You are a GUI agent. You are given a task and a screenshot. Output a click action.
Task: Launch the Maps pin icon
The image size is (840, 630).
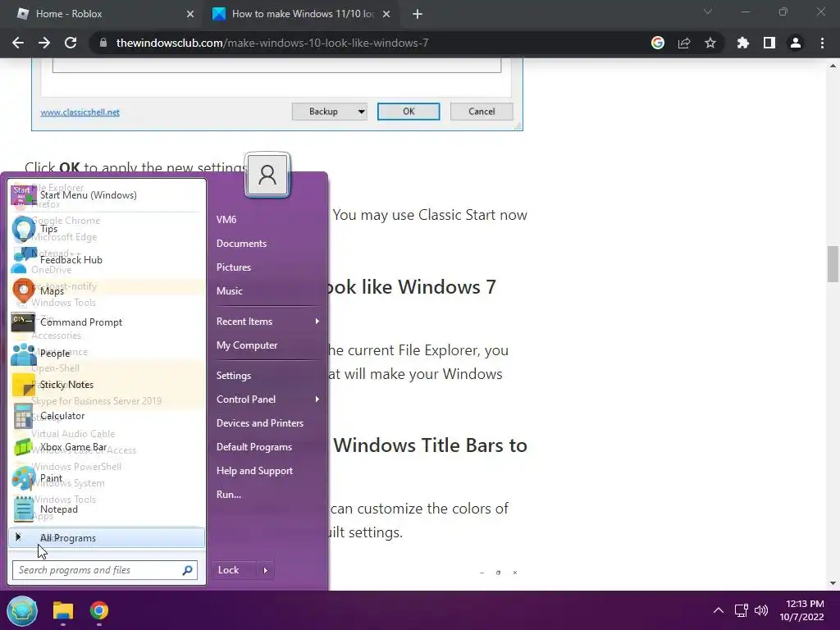click(x=23, y=291)
